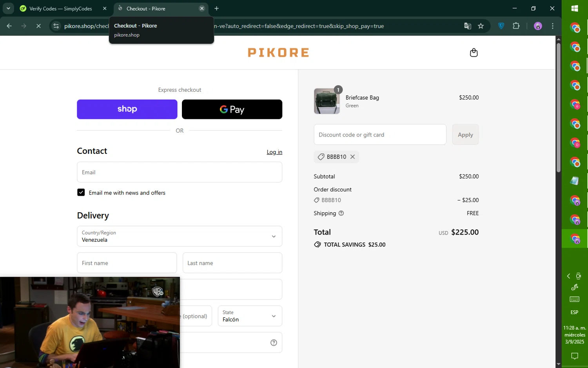Switch the ESP input language
Image resolution: width=588 pixels, height=368 pixels.
point(574,312)
